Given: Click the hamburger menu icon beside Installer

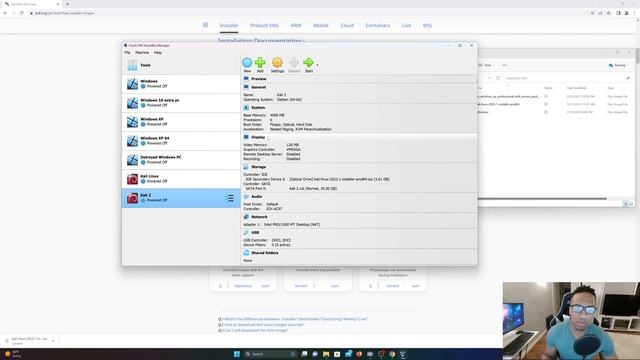Looking at the screenshot, I should click(x=205, y=25).
